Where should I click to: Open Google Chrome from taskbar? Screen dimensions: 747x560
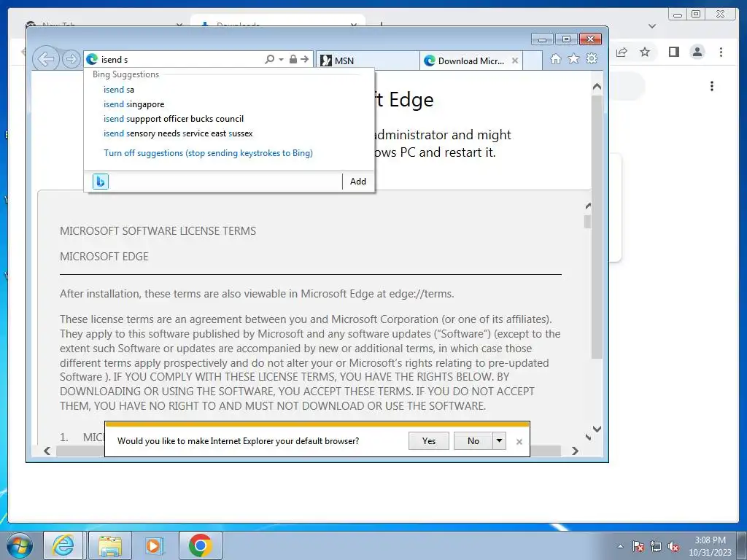(x=201, y=545)
